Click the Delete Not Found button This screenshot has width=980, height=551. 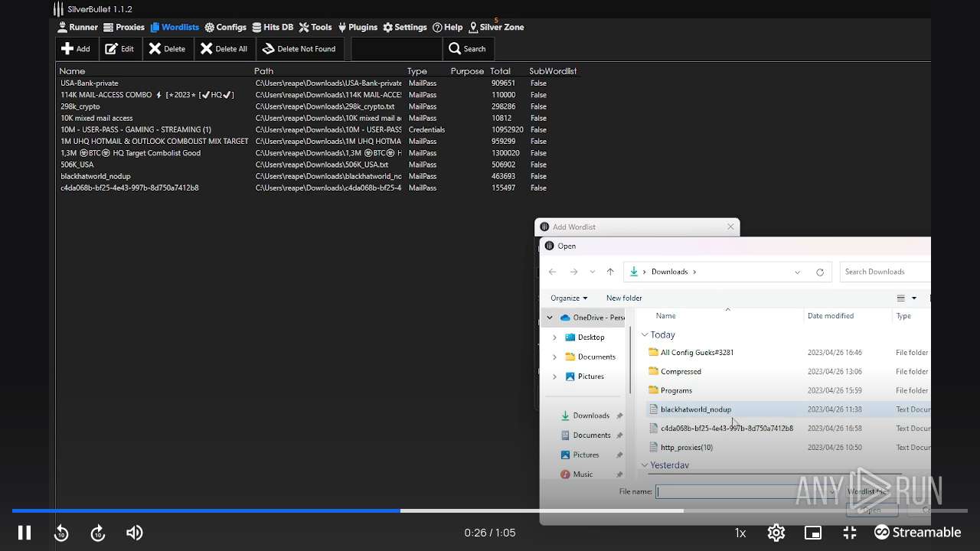point(299,49)
